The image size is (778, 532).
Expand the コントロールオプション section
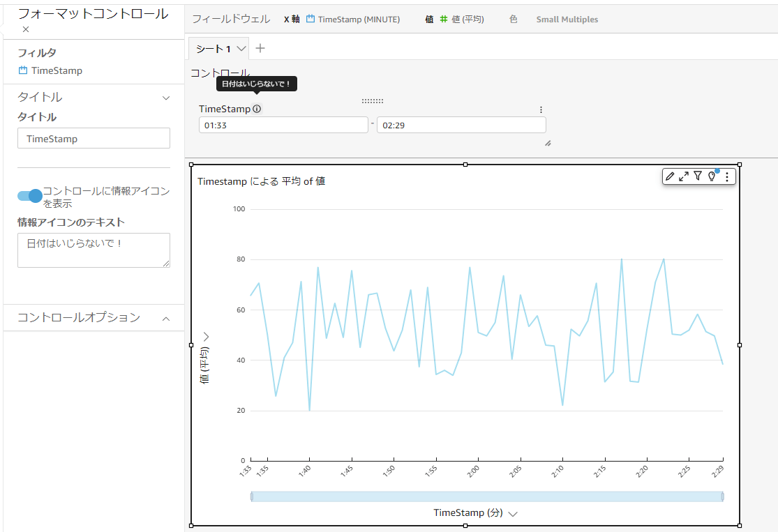[166, 319]
